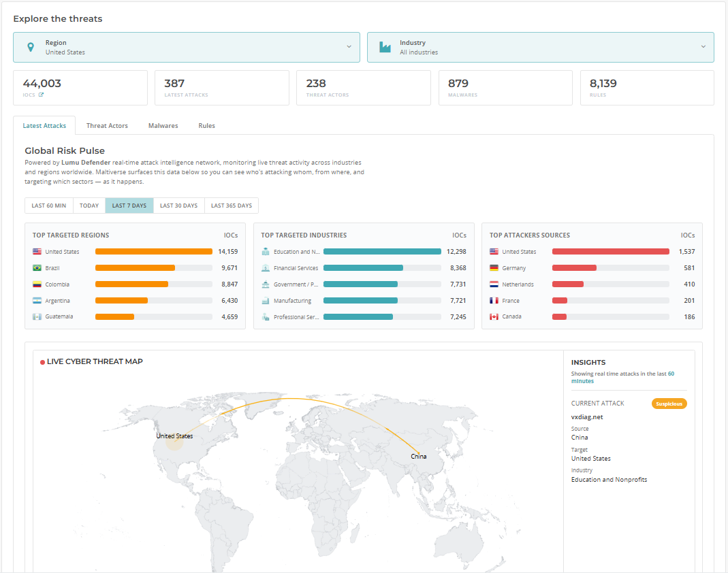Image resolution: width=728 pixels, height=573 pixels.
Task: Switch to the Malwares tab
Action: pos(163,126)
